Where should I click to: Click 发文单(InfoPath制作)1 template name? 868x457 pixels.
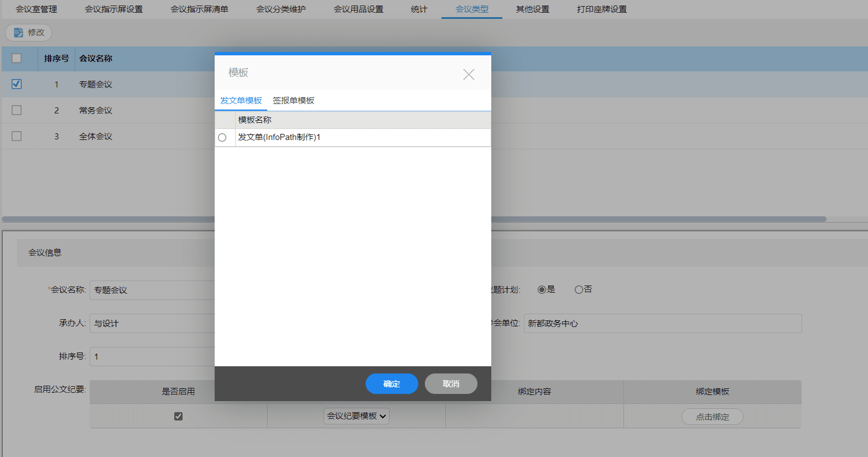click(279, 137)
